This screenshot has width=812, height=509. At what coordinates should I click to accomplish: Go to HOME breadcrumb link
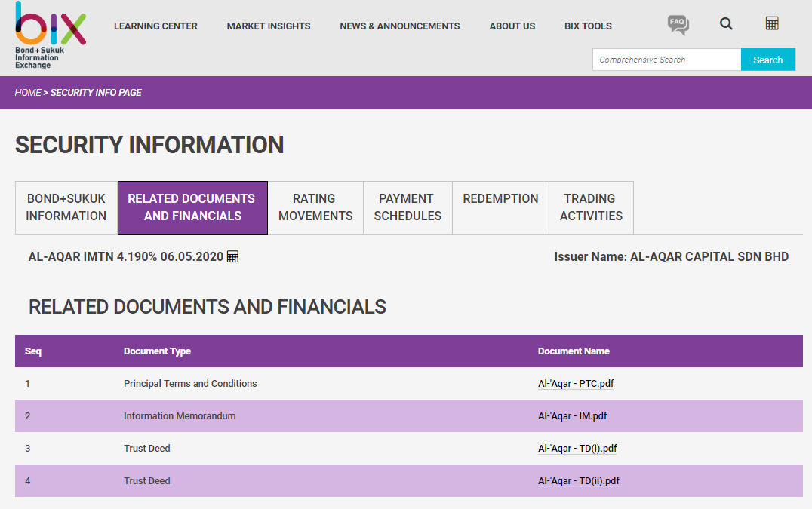pyautogui.click(x=27, y=93)
